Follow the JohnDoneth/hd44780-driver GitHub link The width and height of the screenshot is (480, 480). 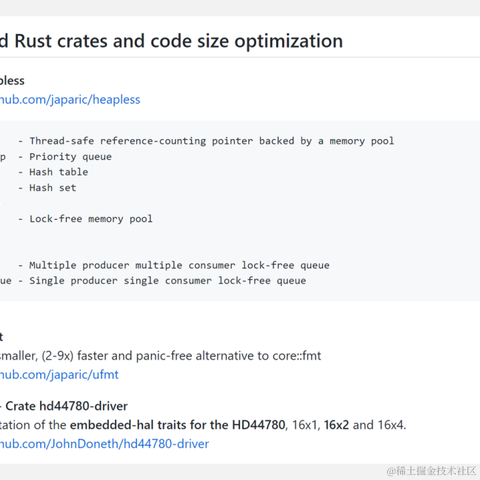104,444
